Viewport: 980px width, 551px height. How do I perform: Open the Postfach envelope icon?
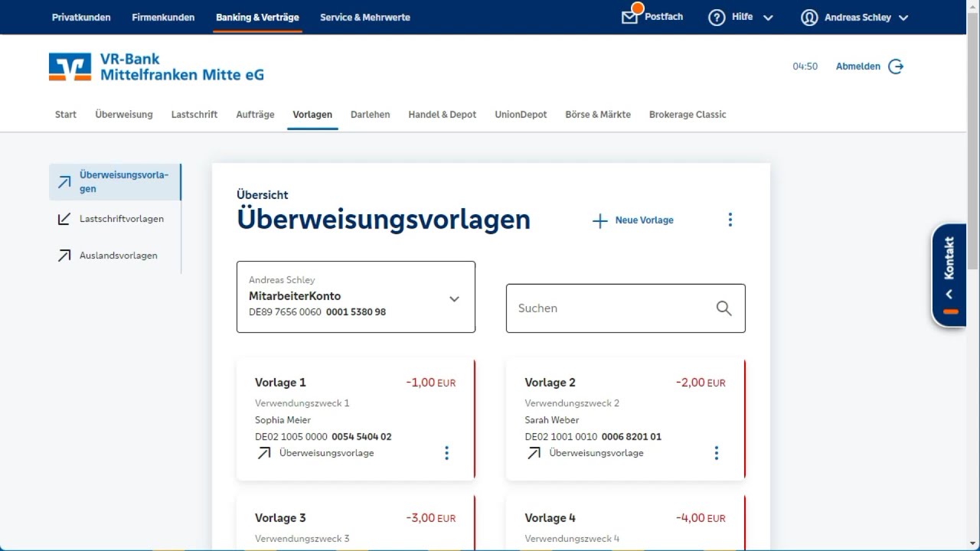[629, 17]
